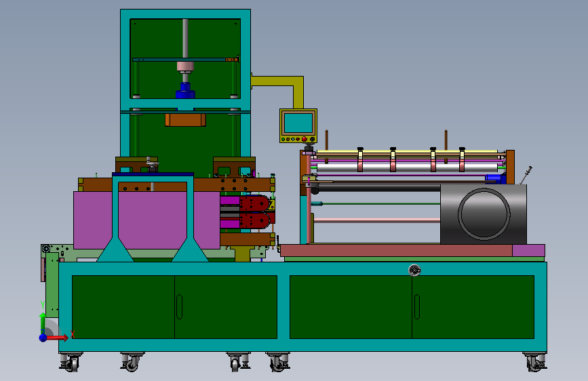Select the teal touchscreen display on the control panel
Image resolution: width=588 pixels, height=381 pixels.
pos(298,123)
